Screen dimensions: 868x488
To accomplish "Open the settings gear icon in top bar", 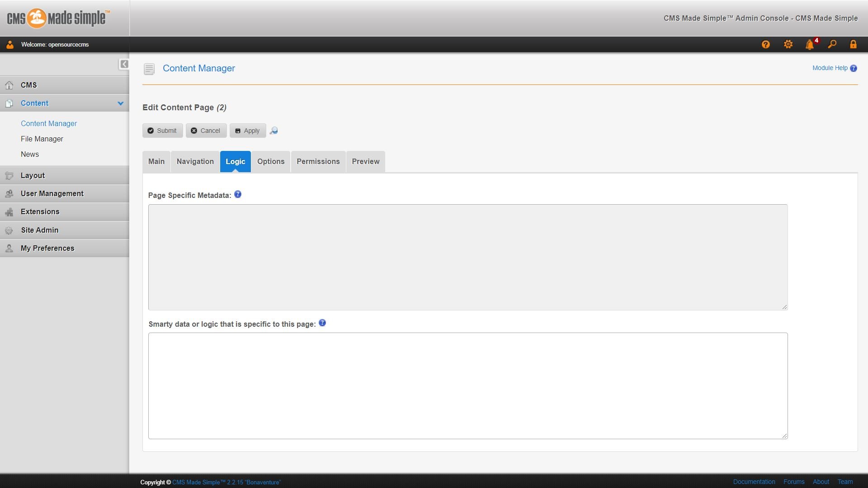I will coord(788,44).
